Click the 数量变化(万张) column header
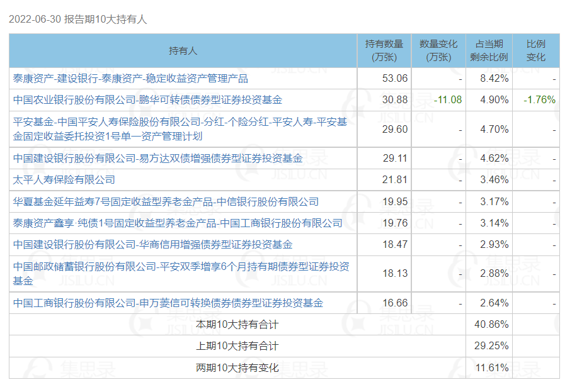The height and width of the screenshot is (392, 577). coord(438,51)
